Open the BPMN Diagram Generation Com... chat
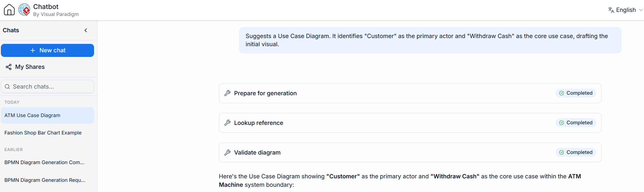This screenshot has width=644, height=192. 47,162
